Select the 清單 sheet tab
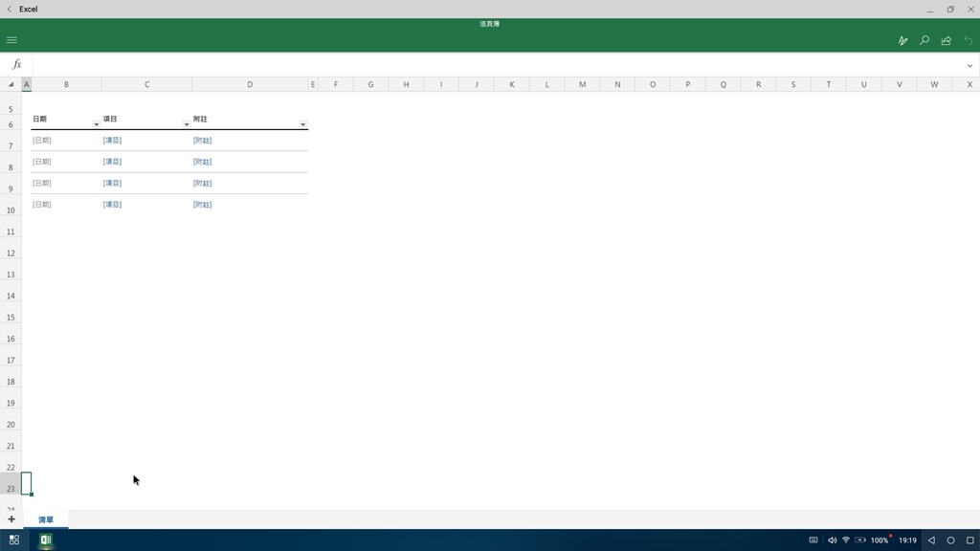The width and height of the screenshot is (980, 551). (x=46, y=519)
